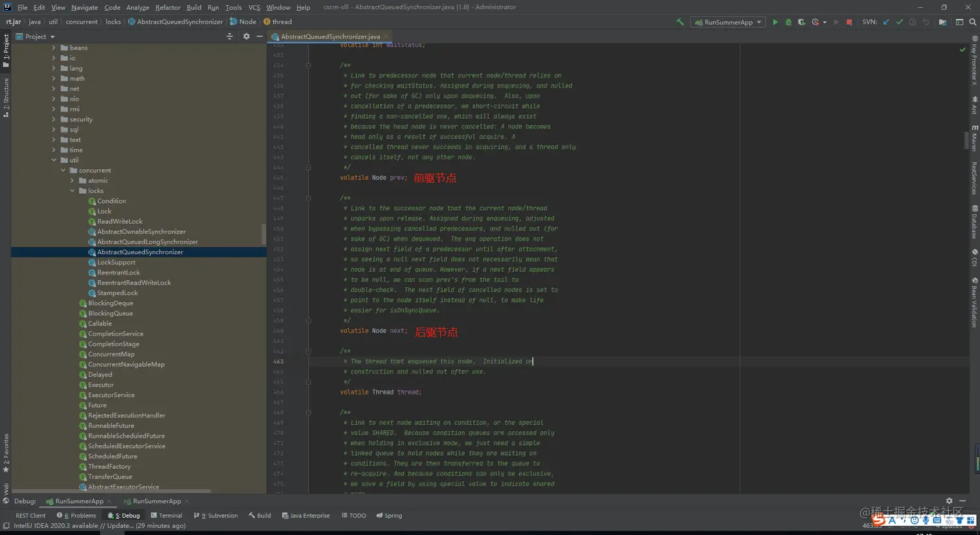Open the 6: Problems tool window
Image resolution: width=980 pixels, height=535 pixels.
[x=76, y=516]
